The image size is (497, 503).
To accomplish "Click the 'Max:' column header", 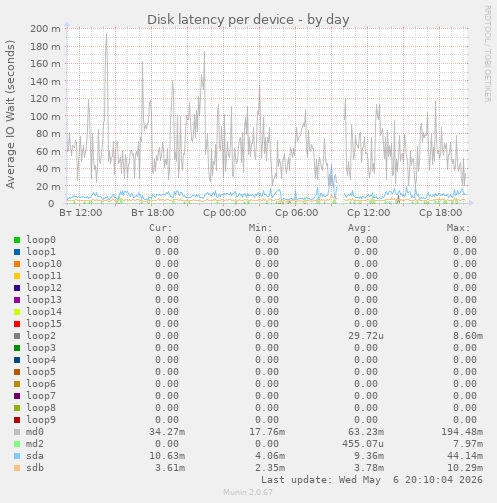I will click(x=458, y=228).
